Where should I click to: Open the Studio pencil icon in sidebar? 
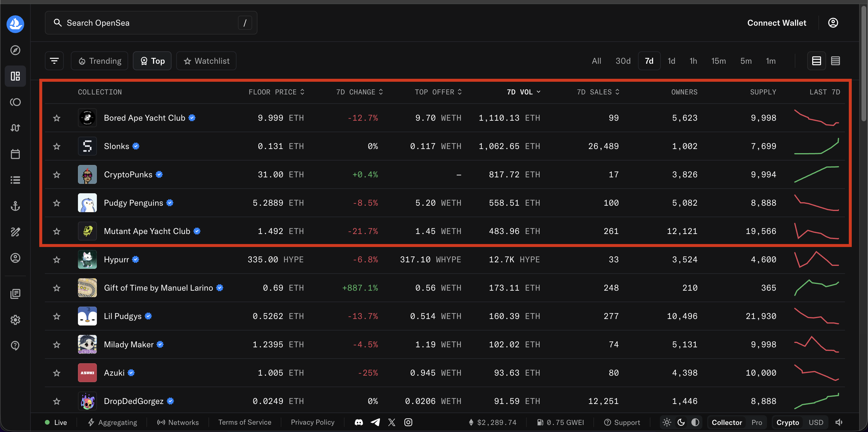[x=15, y=232]
